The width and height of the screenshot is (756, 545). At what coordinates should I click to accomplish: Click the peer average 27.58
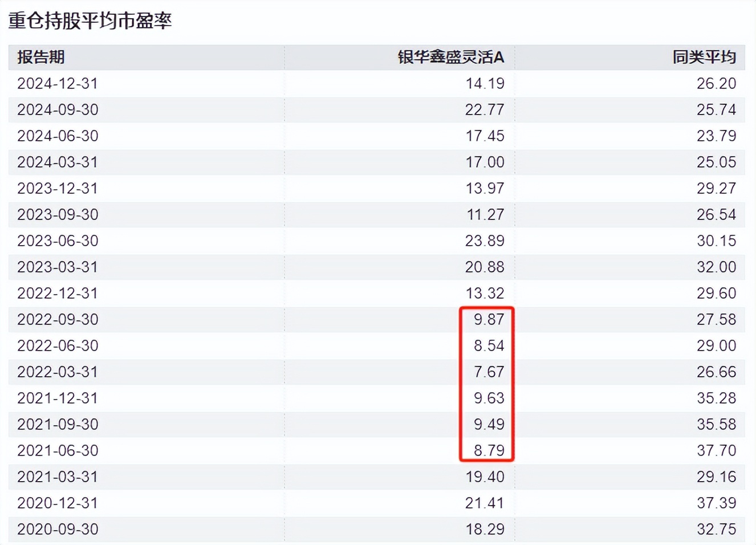[x=717, y=319]
